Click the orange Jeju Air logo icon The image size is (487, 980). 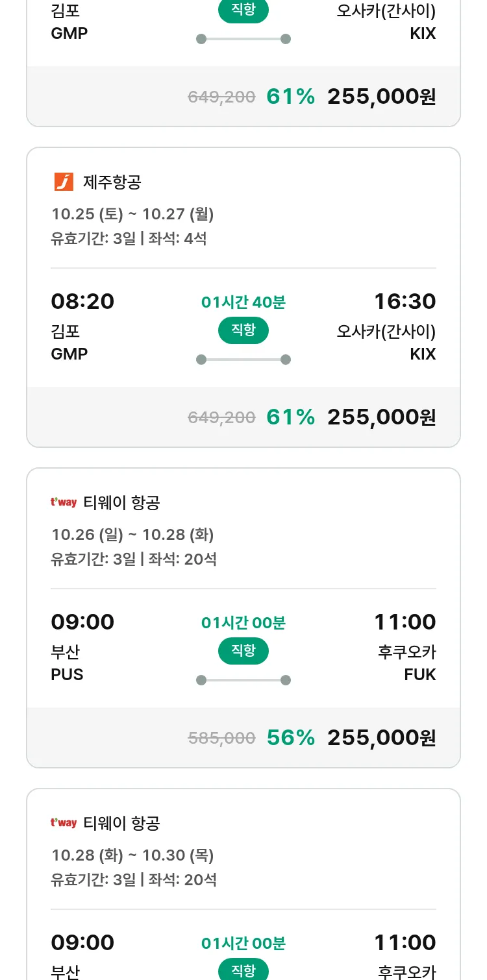pos(64,182)
